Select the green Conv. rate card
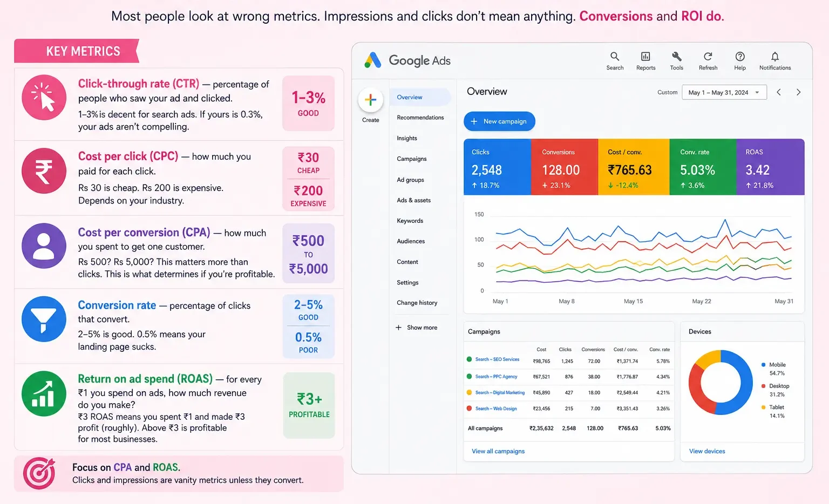Image resolution: width=829 pixels, height=504 pixels. coord(703,167)
